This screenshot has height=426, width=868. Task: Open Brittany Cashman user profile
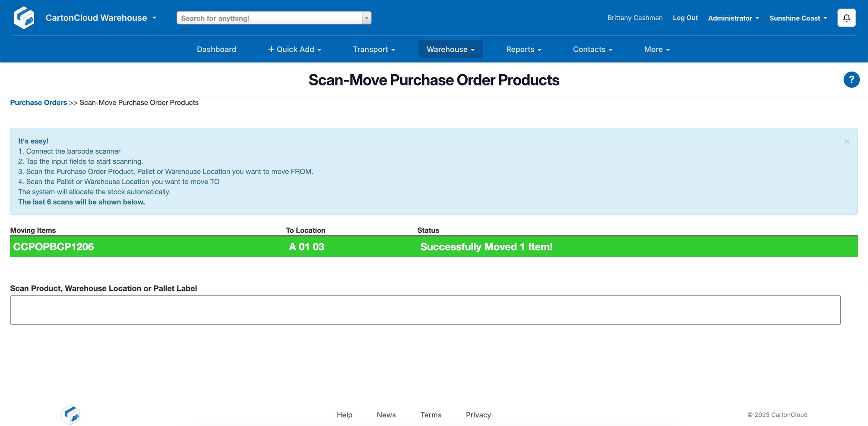pyautogui.click(x=635, y=18)
